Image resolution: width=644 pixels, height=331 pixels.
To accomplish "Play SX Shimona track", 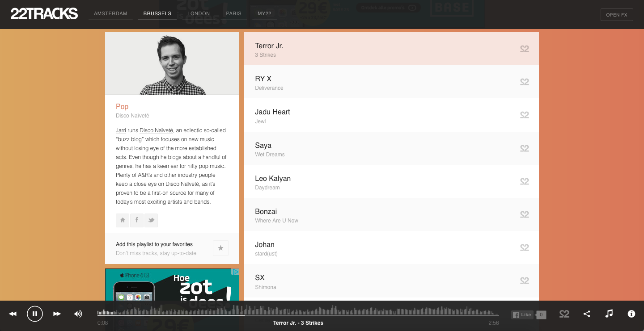I will [x=391, y=281].
